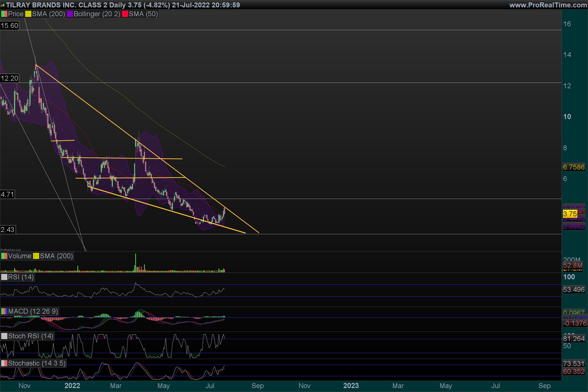Click the 2022 label on time axis
This screenshot has width=588, height=392.
pyautogui.click(x=72, y=386)
